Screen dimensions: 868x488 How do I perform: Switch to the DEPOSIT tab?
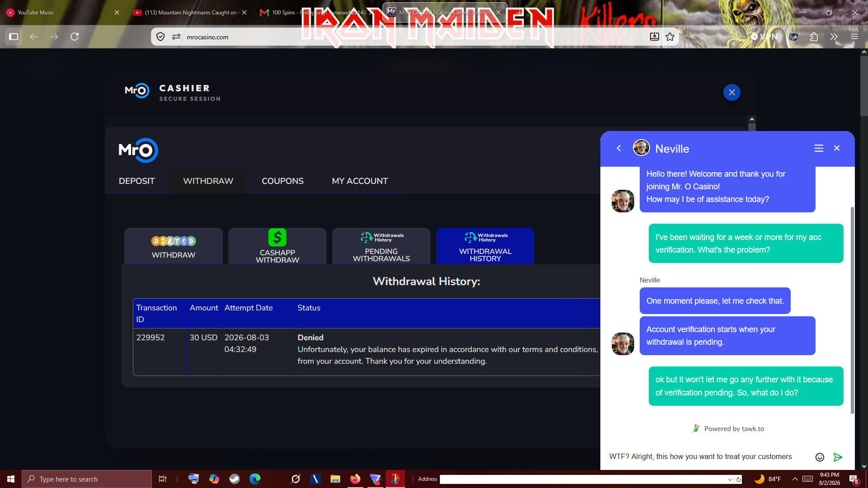click(137, 181)
